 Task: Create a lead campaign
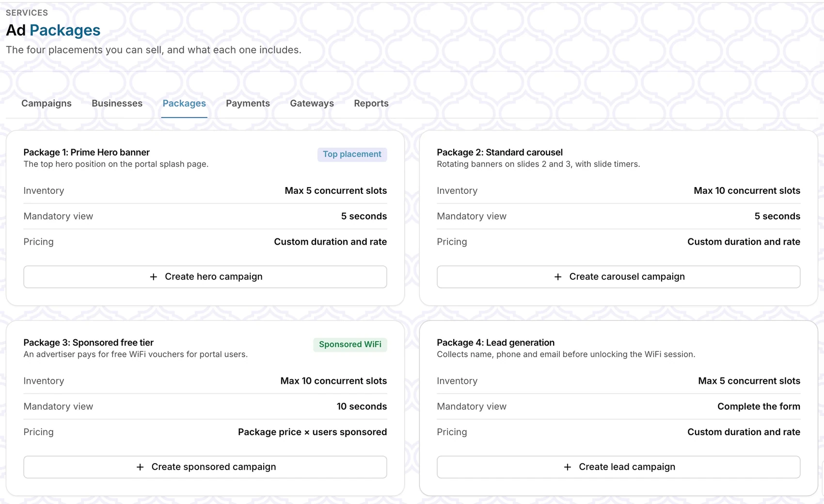click(618, 467)
